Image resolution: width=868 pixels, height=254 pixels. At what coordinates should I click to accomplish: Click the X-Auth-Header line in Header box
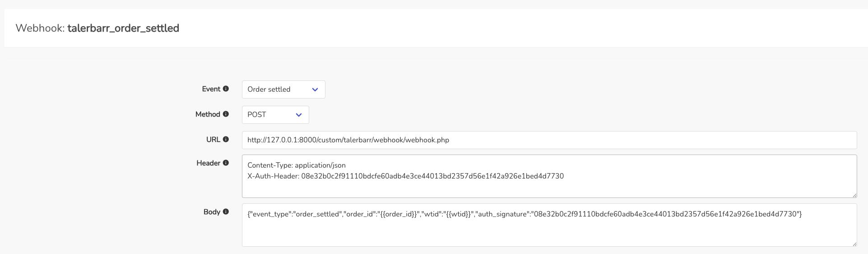click(405, 176)
